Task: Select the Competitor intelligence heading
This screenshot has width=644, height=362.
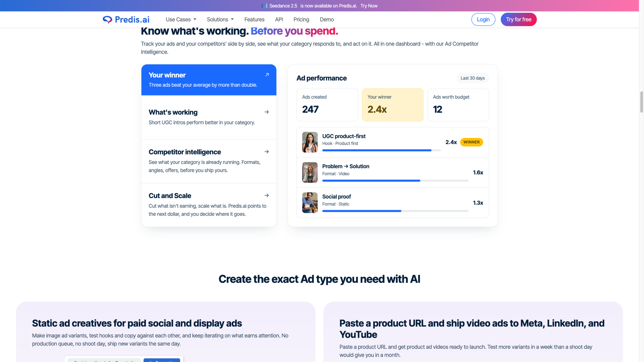Action: click(185, 152)
